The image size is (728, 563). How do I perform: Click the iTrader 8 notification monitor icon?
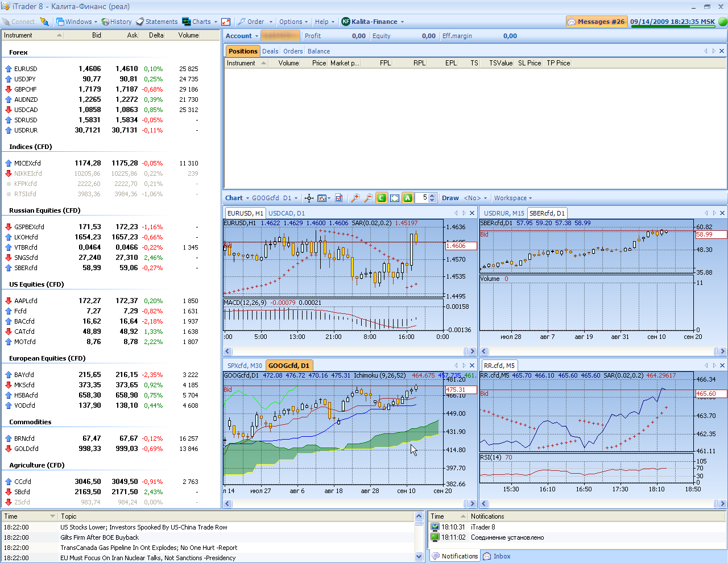[435, 527]
